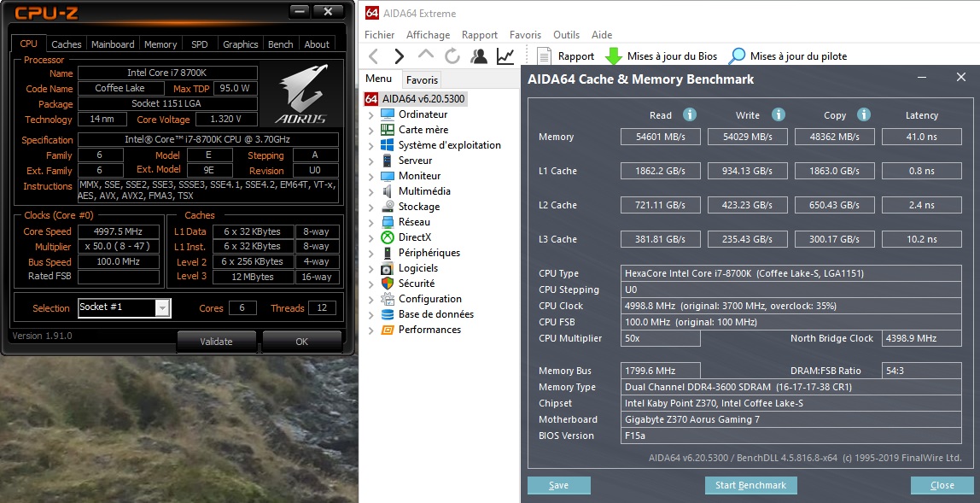Click the L3 Cache Read value 381.81 GB/s
Viewport: 980px width, 503px height.
[660, 239]
